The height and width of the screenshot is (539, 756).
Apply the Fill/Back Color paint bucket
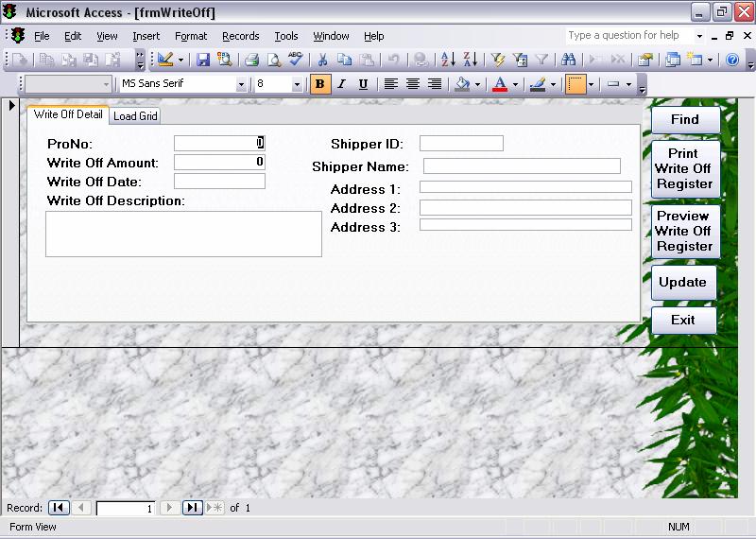[x=461, y=84]
